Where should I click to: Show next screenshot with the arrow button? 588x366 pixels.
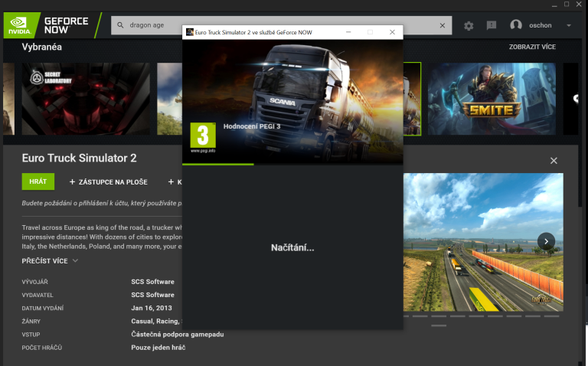[546, 241]
